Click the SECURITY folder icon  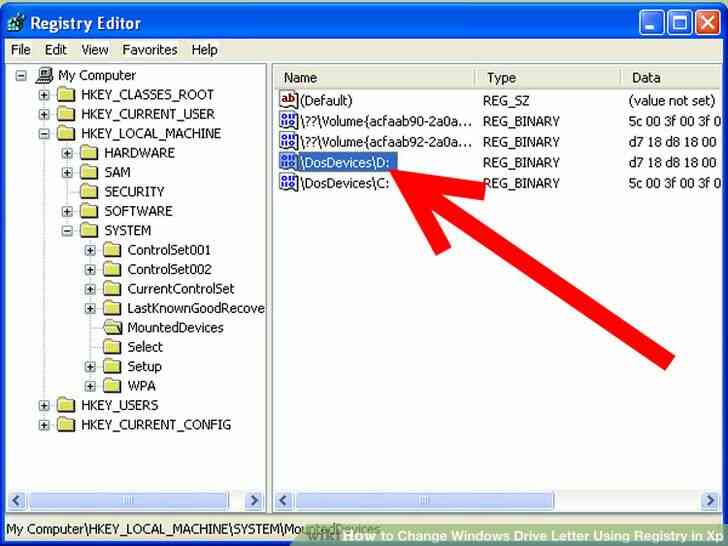tap(89, 192)
